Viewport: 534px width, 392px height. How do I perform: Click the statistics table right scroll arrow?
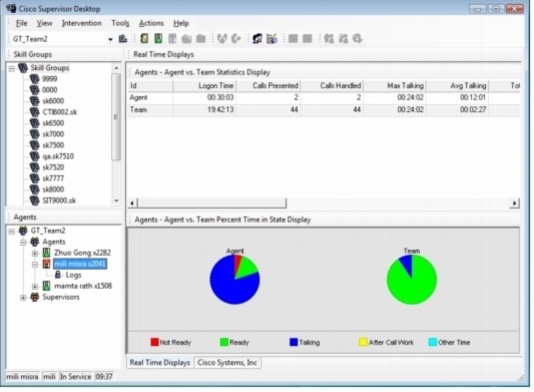point(514,203)
